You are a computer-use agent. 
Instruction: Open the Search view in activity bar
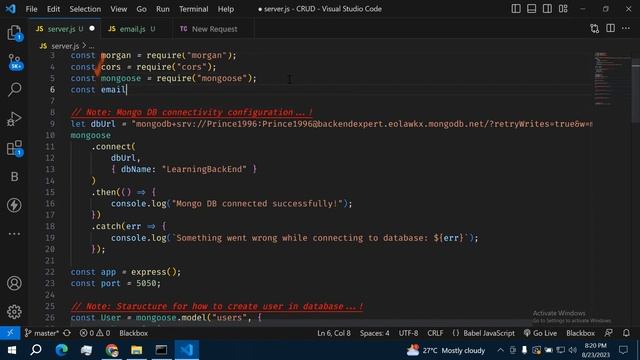pyautogui.click(x=14, y=89)
